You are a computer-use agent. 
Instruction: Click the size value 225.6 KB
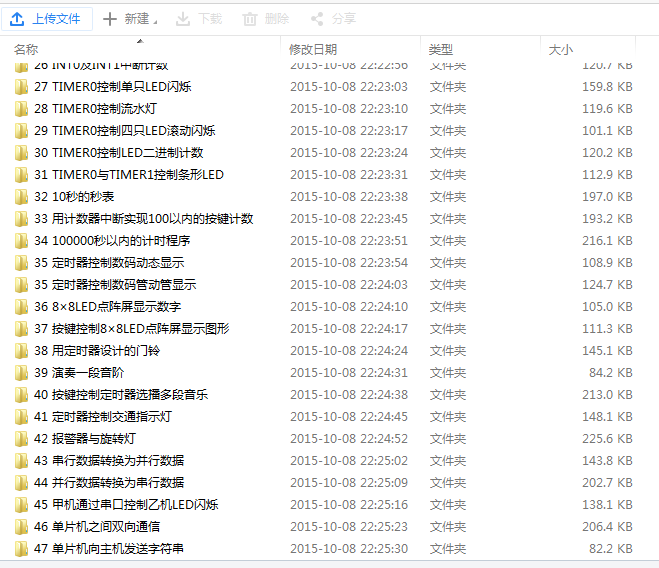(x=607, y=439)
